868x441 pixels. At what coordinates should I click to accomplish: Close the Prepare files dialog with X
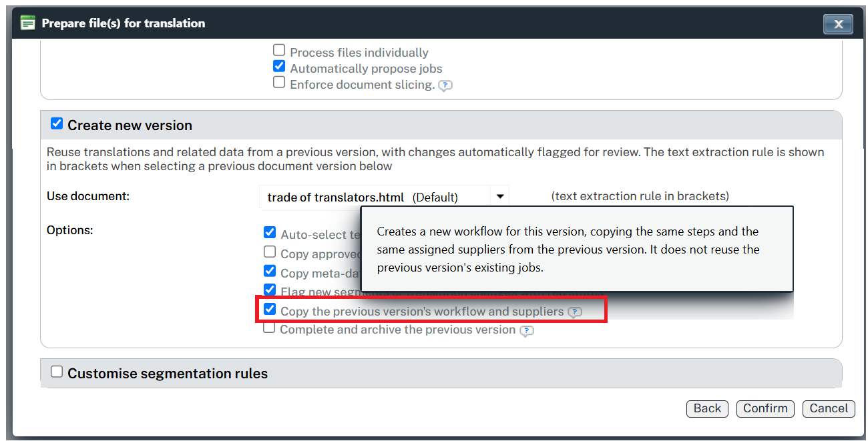point(838,24)
